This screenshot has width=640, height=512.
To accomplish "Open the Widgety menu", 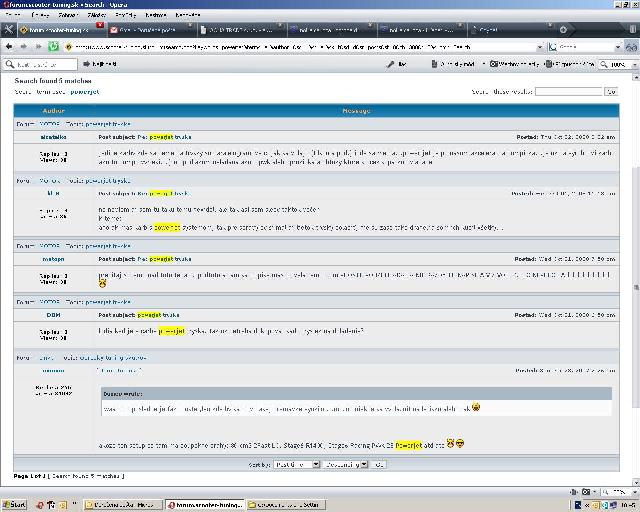I will click(x=126, y=16).
